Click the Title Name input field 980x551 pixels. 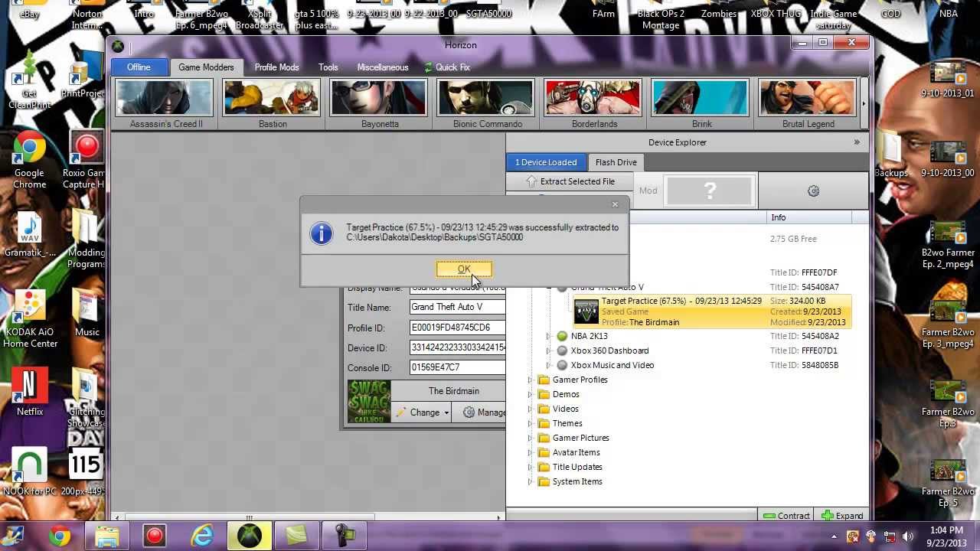(457, 307)
